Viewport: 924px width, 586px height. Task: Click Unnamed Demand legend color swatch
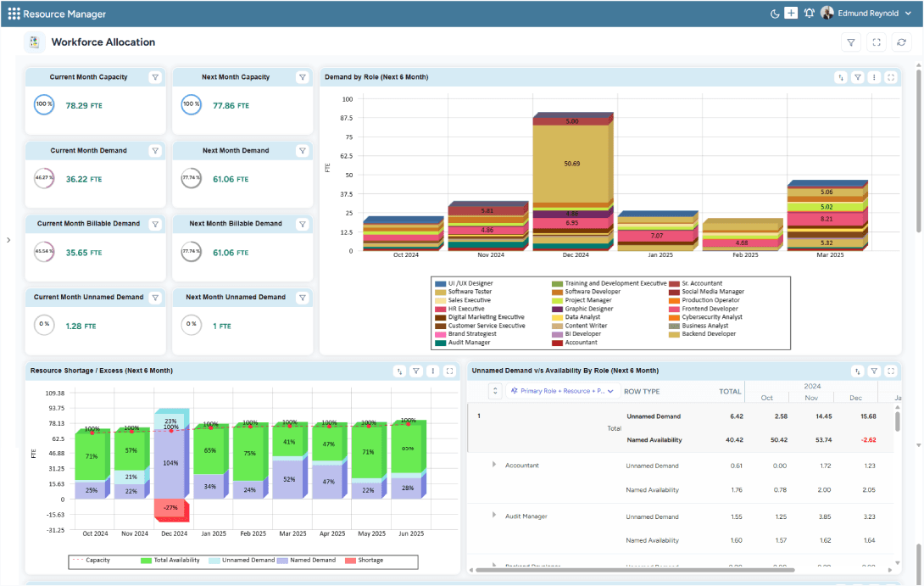tap(214, 561)
